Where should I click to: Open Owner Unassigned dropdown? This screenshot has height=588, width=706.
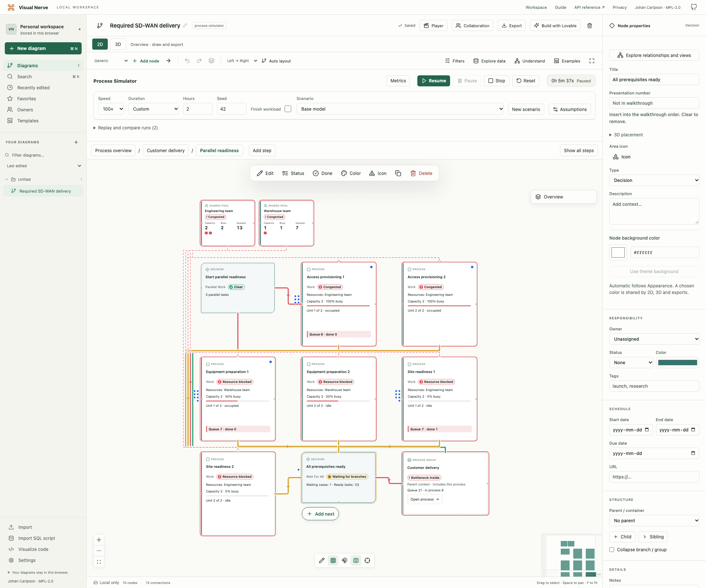(654, 339)
